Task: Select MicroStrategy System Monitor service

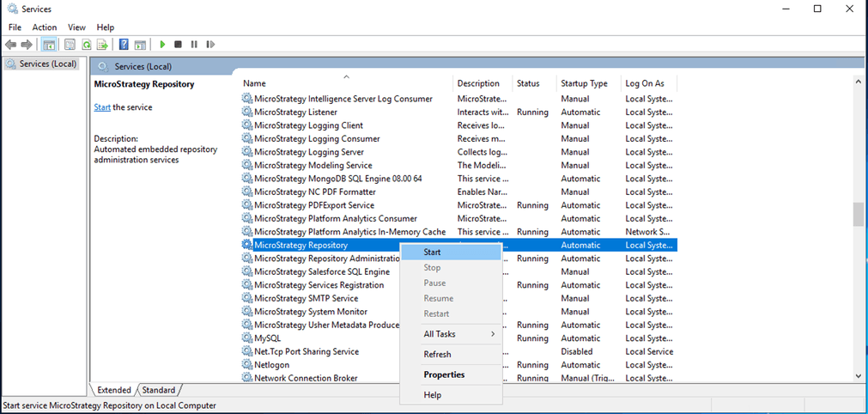Action: (x=320, y=311)
